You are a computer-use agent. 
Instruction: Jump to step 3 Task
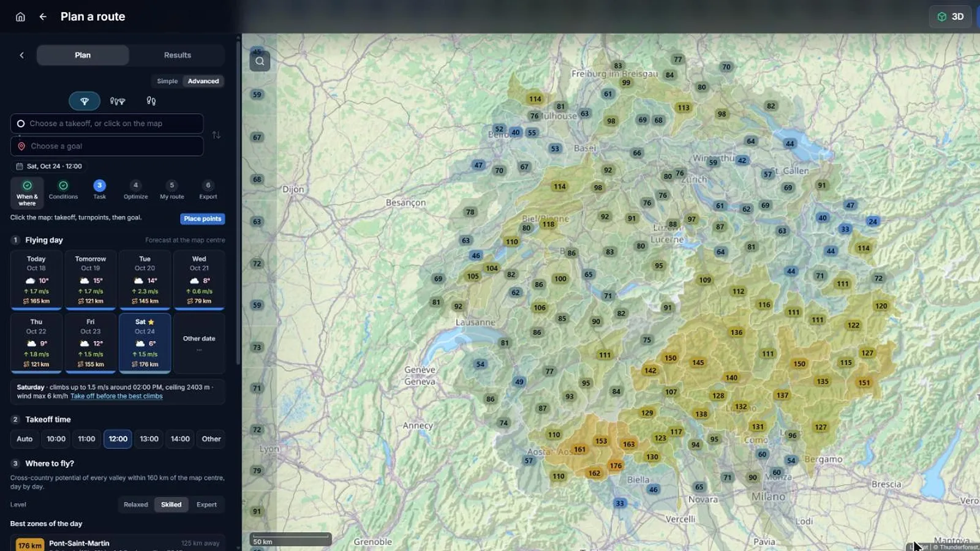(x=99, y=190)
